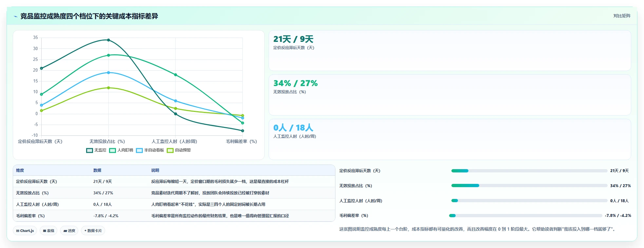Viewport: 644px width, 248px height.
Task: Click the table cell 毛利偏差率（%）
Action: (x=30, y=216)
